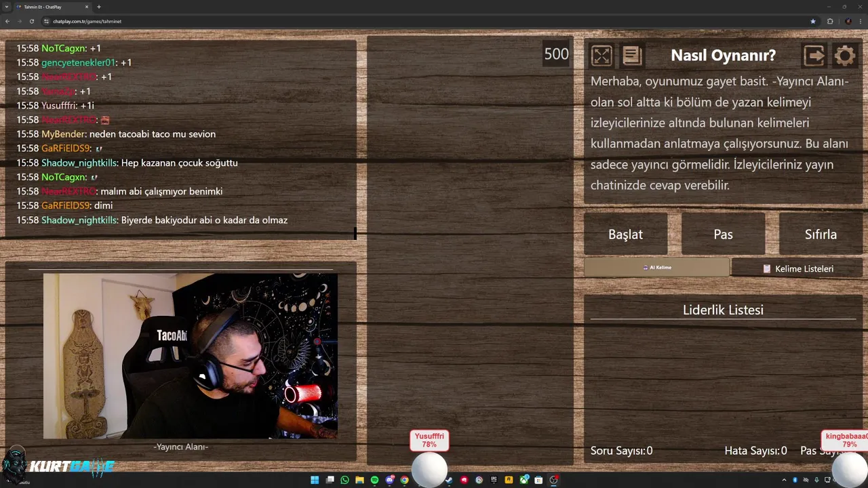The image size is (868, 488).
Task: Click the Liderlik Listesi heading
Action: 723,310
